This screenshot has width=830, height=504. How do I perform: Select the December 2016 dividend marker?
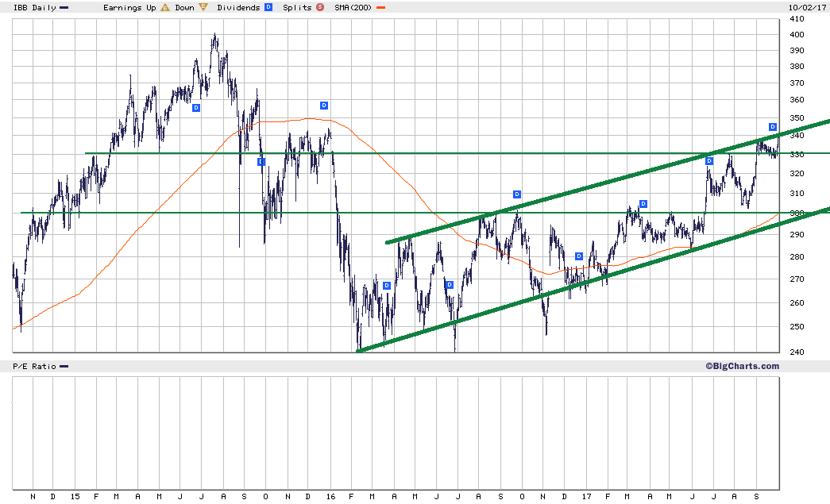(578, 256)
